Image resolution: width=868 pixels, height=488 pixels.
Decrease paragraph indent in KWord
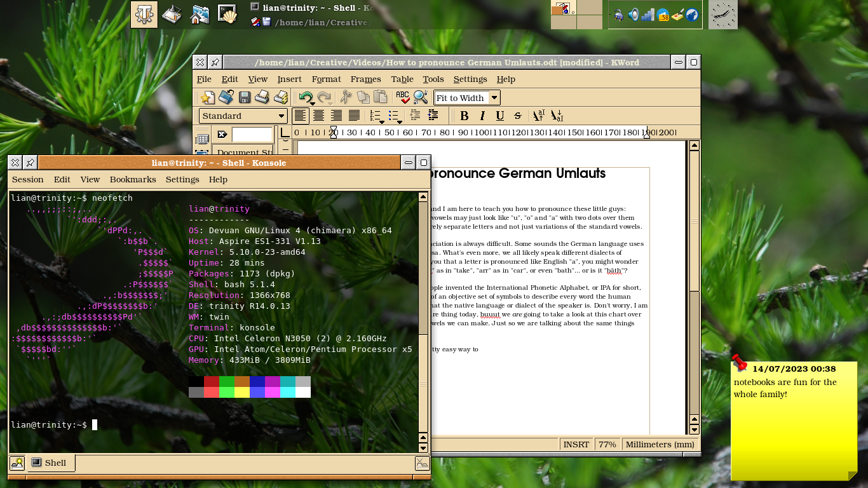pos(416,116)
